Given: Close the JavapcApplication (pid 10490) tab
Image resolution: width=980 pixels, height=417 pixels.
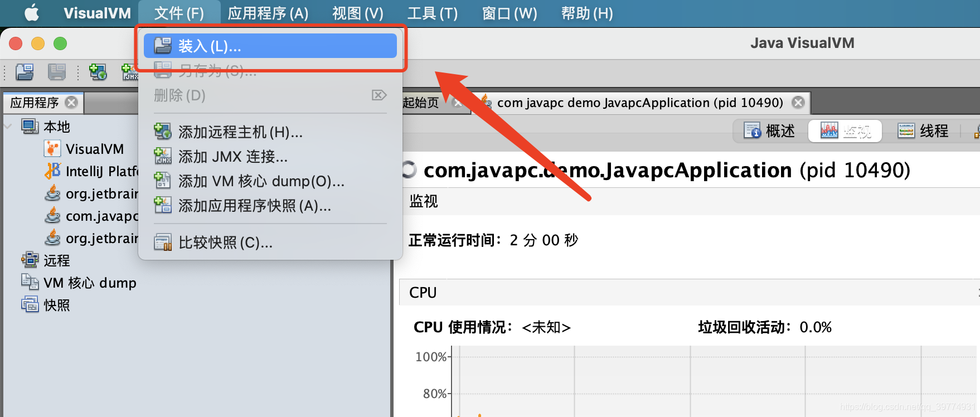Looking at the screenshot, I should point(798,103).
